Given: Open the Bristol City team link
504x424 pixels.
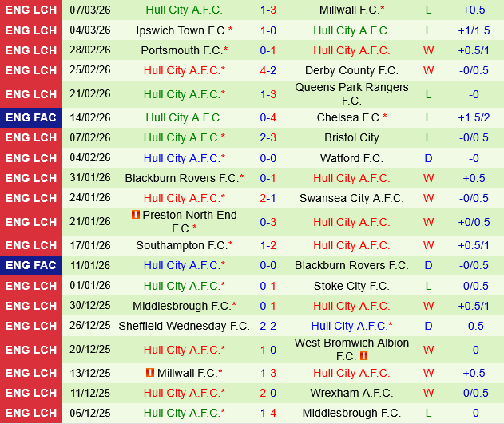Looking at the screenshot, I should [351, 137].
